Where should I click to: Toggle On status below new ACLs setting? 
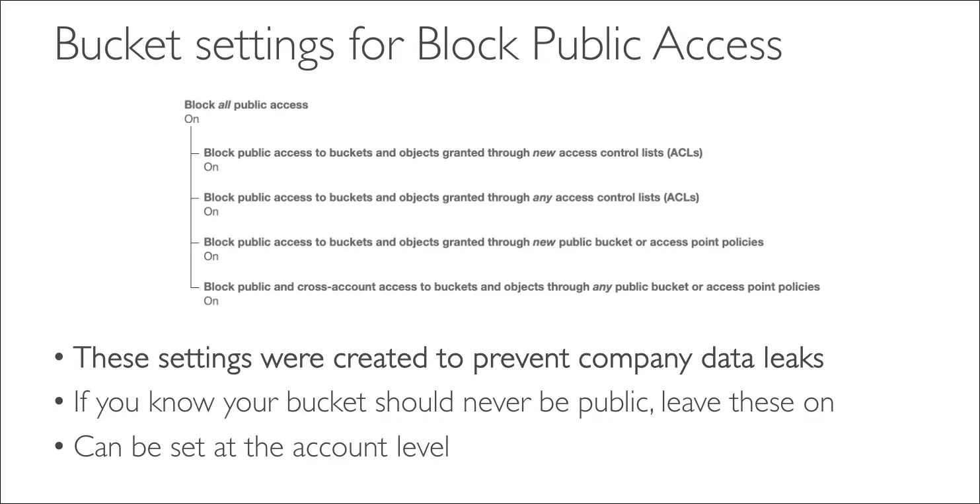[211, 167]
